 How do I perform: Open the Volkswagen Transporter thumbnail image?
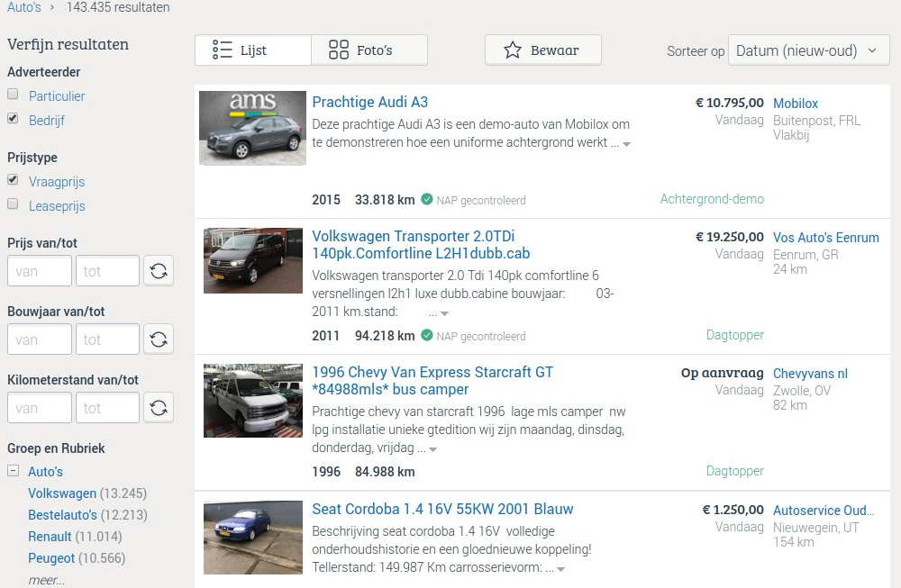click(253, 261)
